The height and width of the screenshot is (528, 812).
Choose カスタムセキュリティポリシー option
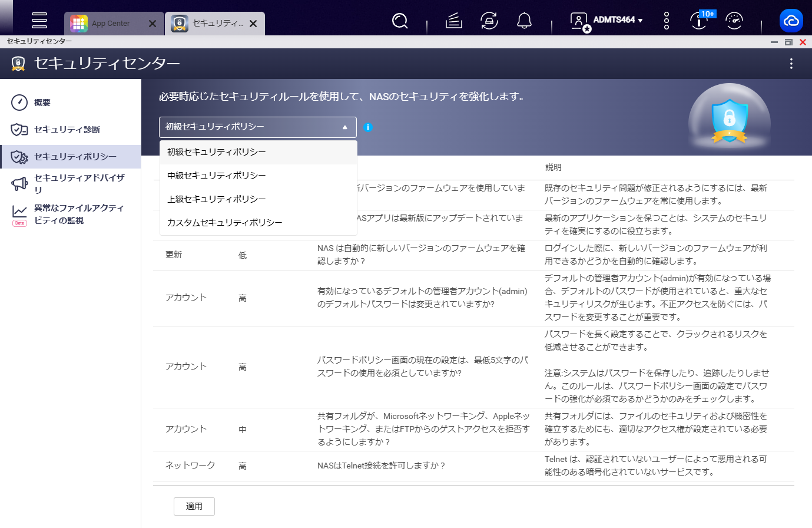pyautogui.click(x=258, y=223)
